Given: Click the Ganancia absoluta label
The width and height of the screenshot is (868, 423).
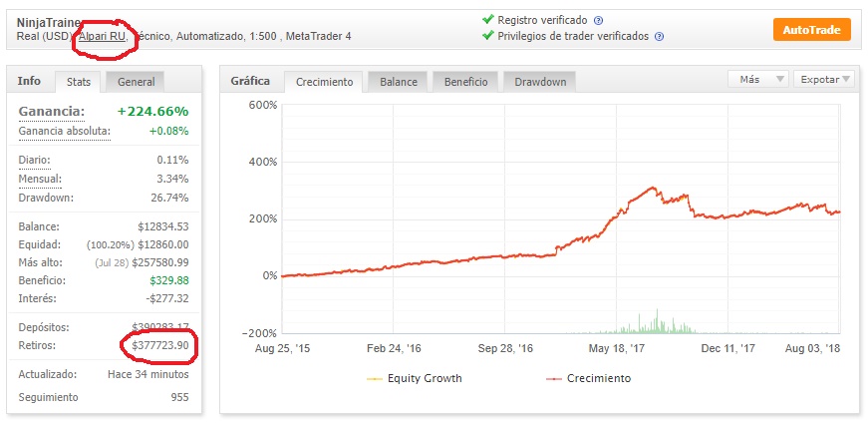Looking at the screenshot, I should 64,132.
